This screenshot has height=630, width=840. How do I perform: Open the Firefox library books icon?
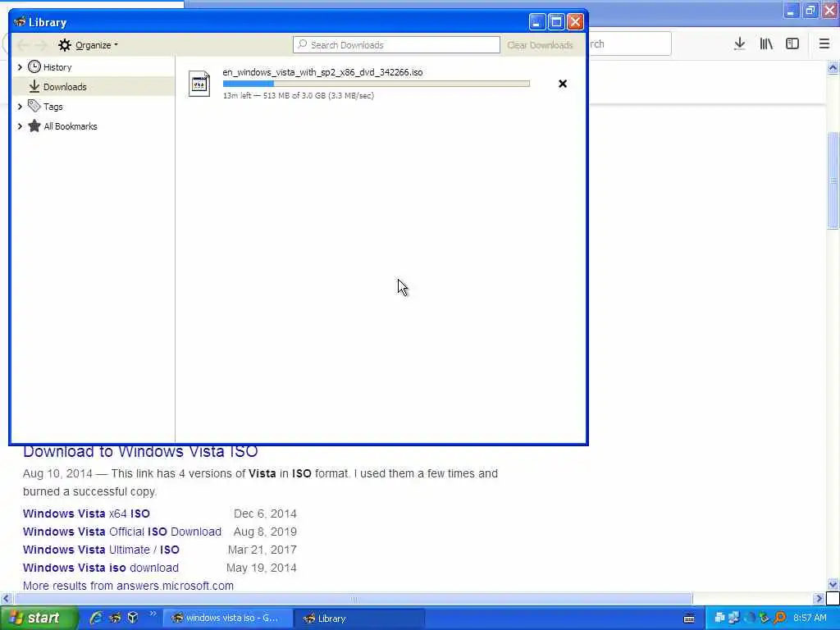[x=766, y=44]
